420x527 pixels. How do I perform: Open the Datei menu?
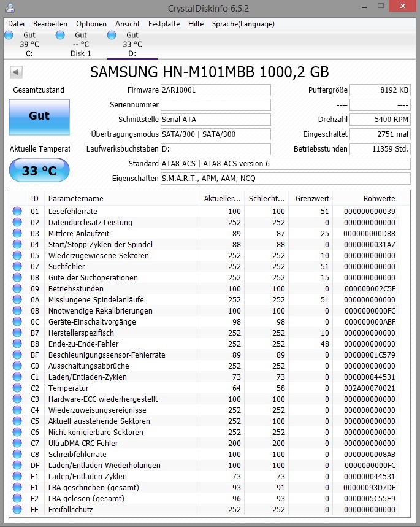tap(16, 24)
